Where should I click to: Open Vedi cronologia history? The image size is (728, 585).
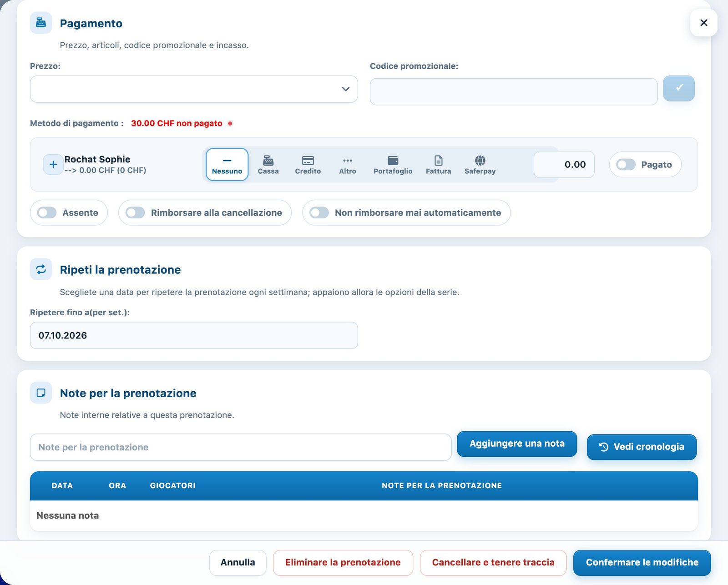(x=642, y=447)
